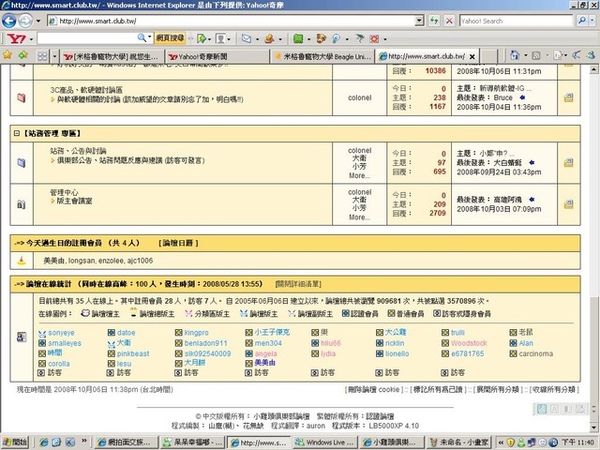Click the red Stop loading icon
600x450 pixels.
click(x=449, y=21)
